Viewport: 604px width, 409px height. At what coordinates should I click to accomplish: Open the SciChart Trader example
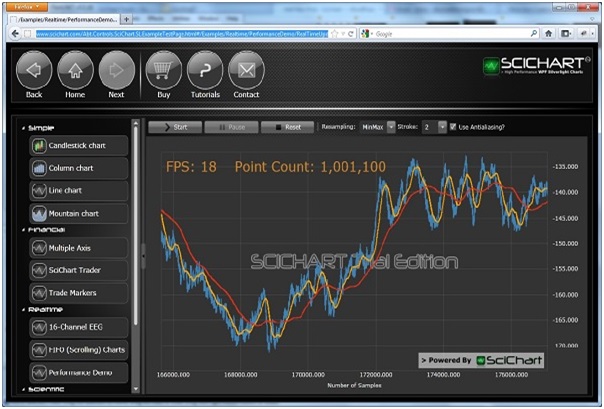pyautogui.click(x=79, y=270)
